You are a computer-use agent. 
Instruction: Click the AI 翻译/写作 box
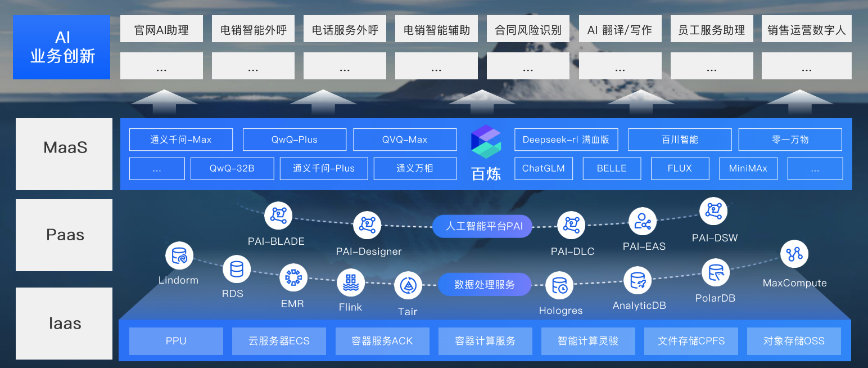[x=620, y=29]
